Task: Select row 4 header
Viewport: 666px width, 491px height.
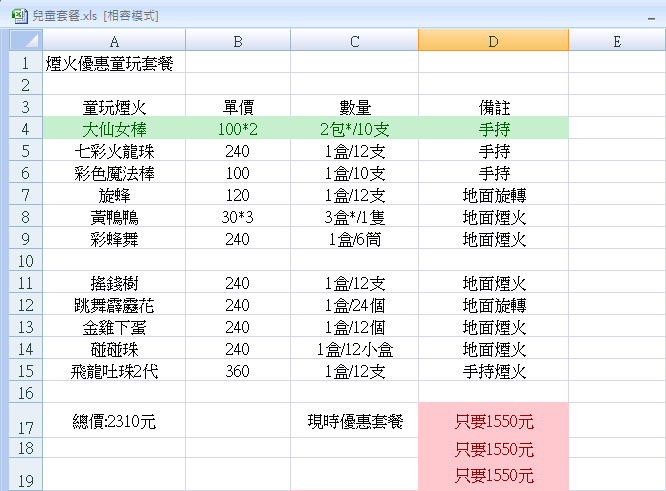Action: pyautogui.click(x=20, y=129)
